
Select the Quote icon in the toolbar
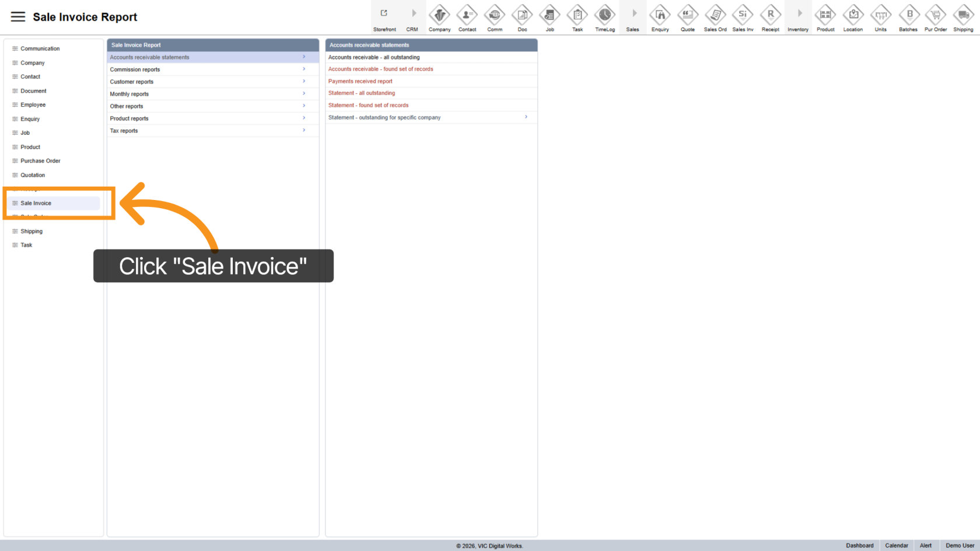[688, 17]
